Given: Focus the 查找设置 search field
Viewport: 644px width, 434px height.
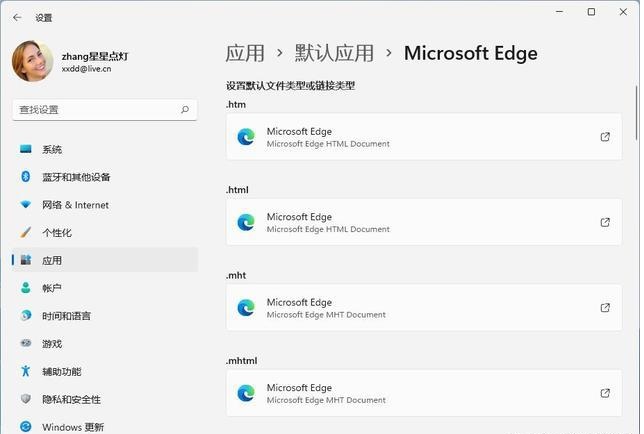Looking at the screenshot, I should pyautogui.click(x=105, y=110).
